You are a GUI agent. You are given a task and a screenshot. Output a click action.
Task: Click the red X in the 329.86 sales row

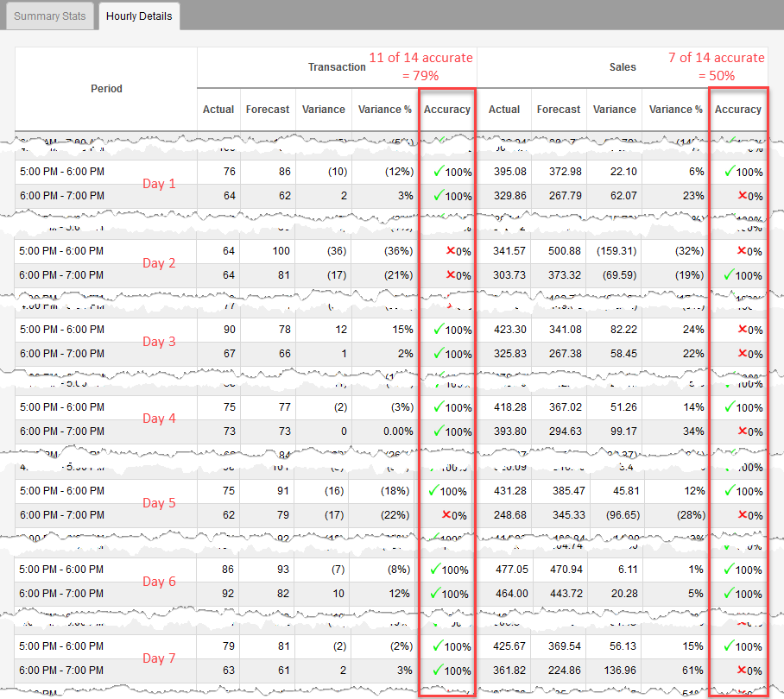click(x=743, y=195)
